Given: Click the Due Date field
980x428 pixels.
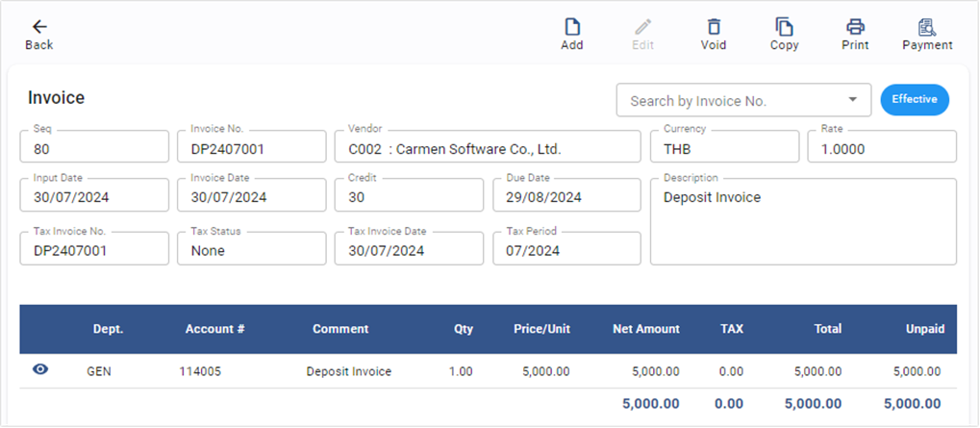Looking at the screenshot, I should [x=566, y=197].
